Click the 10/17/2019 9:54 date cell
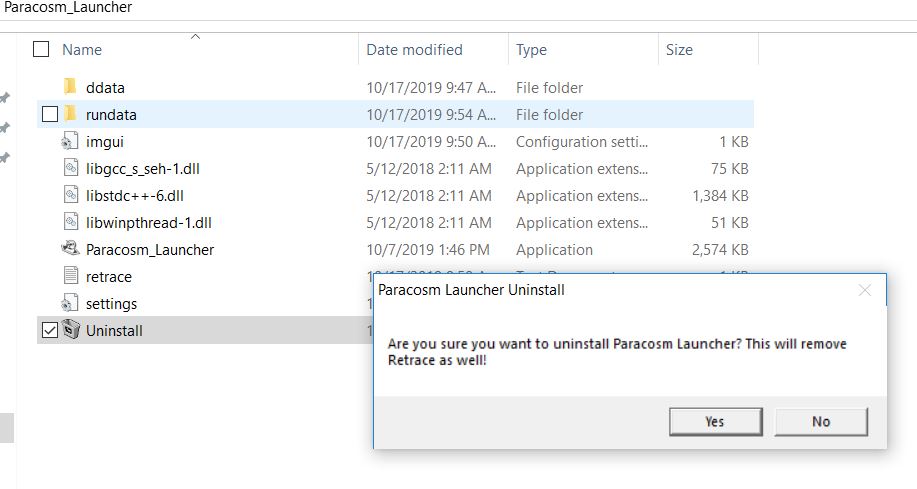The height and width of the screenshot is (489, 917). 431,115
